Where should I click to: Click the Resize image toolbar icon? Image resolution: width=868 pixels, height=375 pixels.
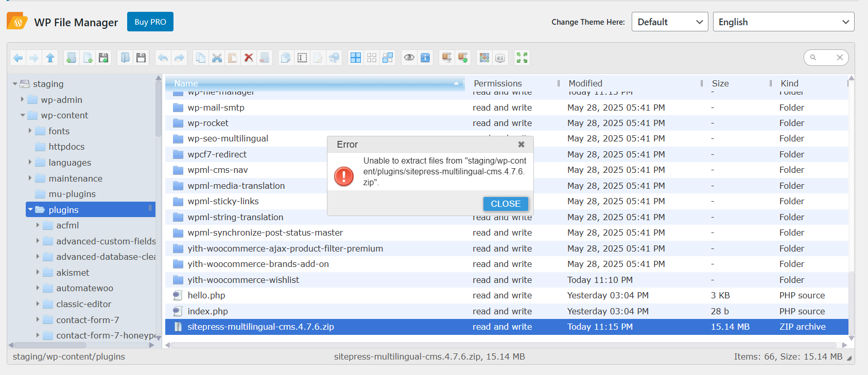334,58
